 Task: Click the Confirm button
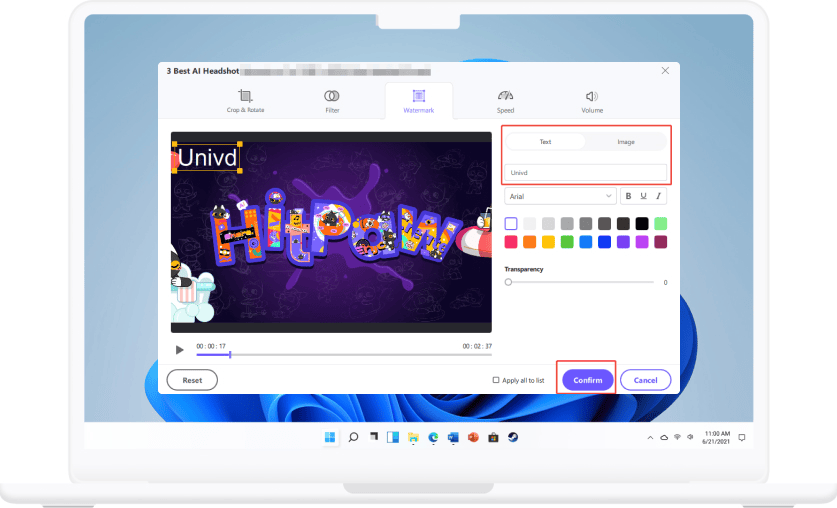tap(588, 380)
